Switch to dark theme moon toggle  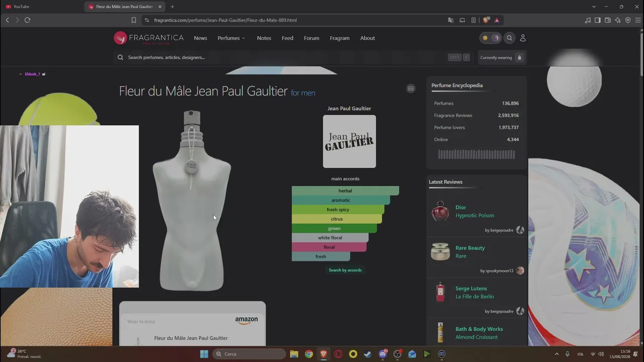(x=496, y=38)
